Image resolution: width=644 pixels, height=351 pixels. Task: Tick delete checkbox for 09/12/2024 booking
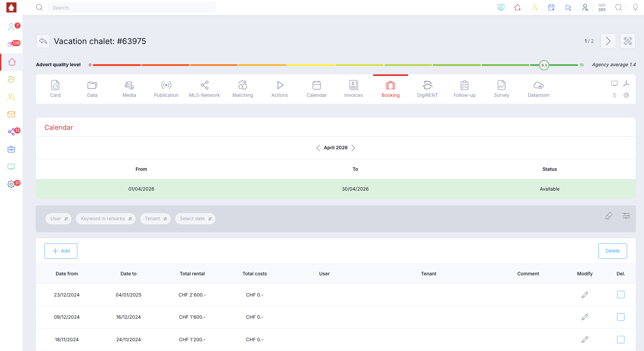tap(621, 317)
